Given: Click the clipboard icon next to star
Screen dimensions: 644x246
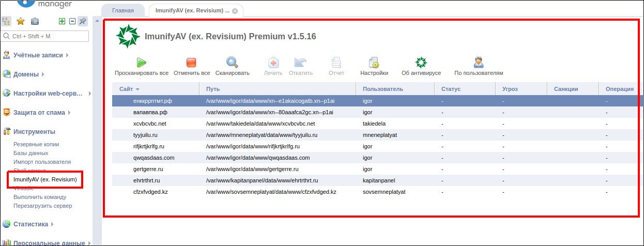Looking at the screenshot, I should (x=35, y=21).
